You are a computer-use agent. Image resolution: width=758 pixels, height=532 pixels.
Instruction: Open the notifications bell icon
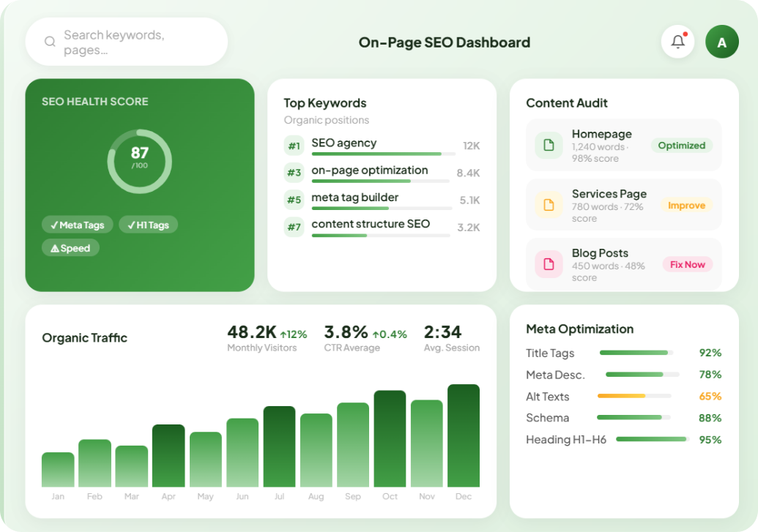(x=677, y=42)
